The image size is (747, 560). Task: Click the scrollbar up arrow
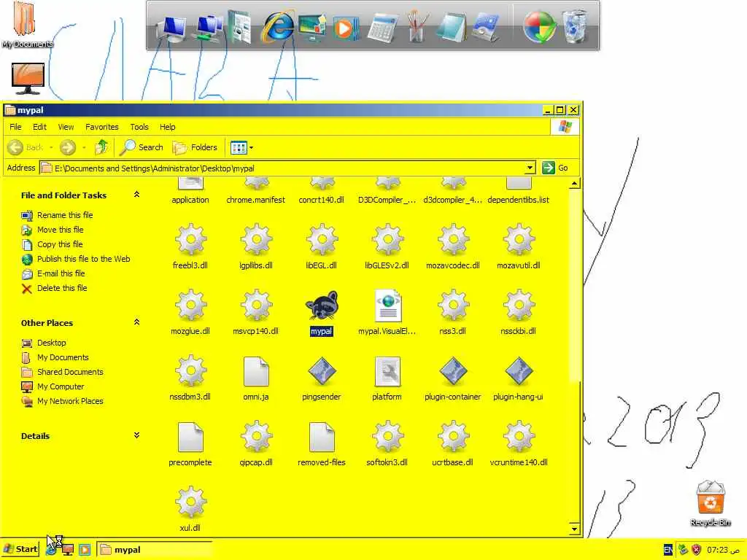(574, 183)
